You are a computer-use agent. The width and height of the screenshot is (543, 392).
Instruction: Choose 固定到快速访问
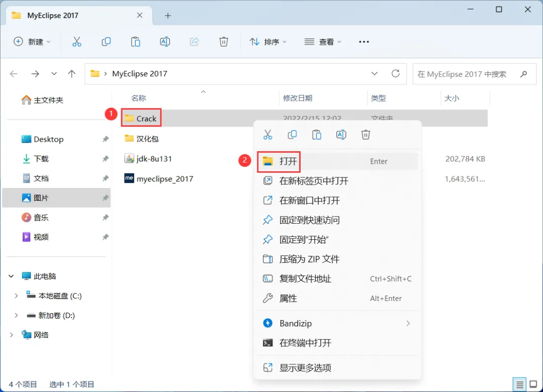tap(337, 220)
